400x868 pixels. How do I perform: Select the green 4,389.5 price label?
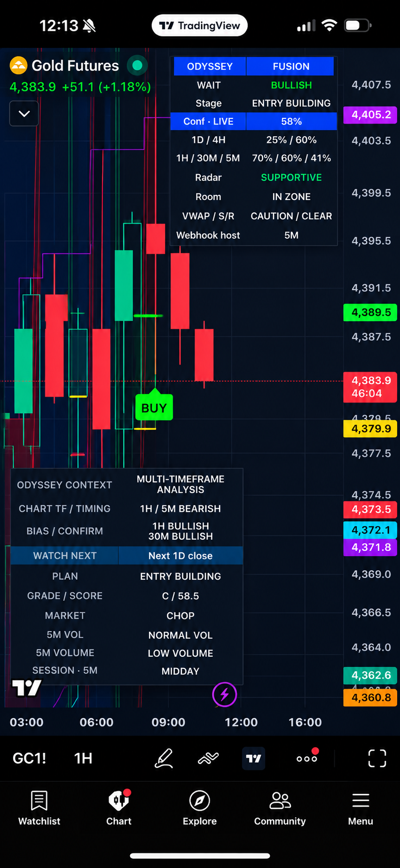[x=370, y=312]
